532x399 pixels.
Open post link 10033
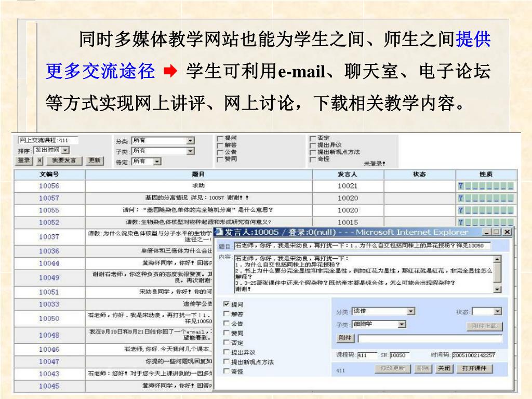point(49,304)
